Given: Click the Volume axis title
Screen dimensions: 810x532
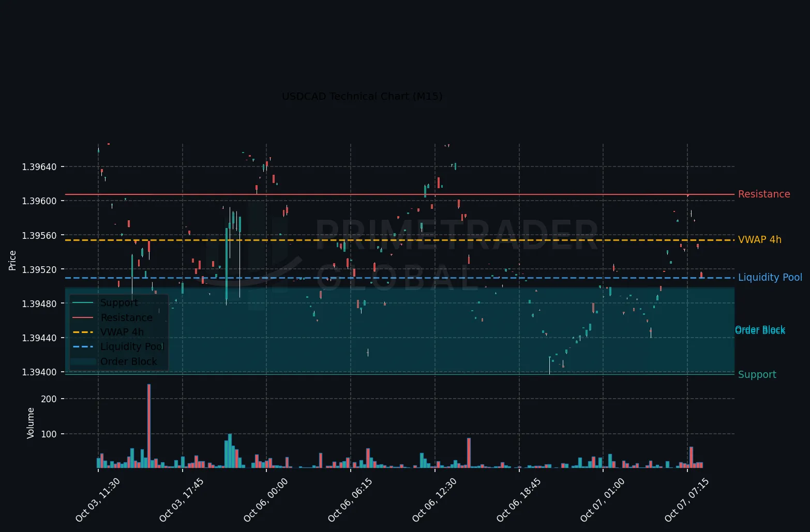Looking at the screenshot, I should pos(31,423).
